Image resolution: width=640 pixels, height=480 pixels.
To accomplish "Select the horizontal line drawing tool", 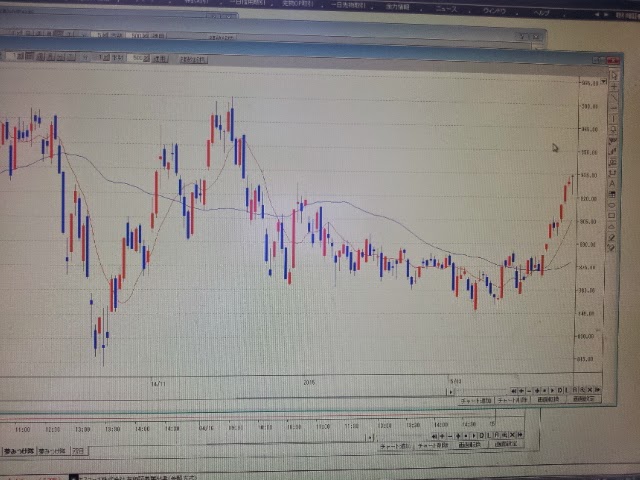I will click(613, 108).
